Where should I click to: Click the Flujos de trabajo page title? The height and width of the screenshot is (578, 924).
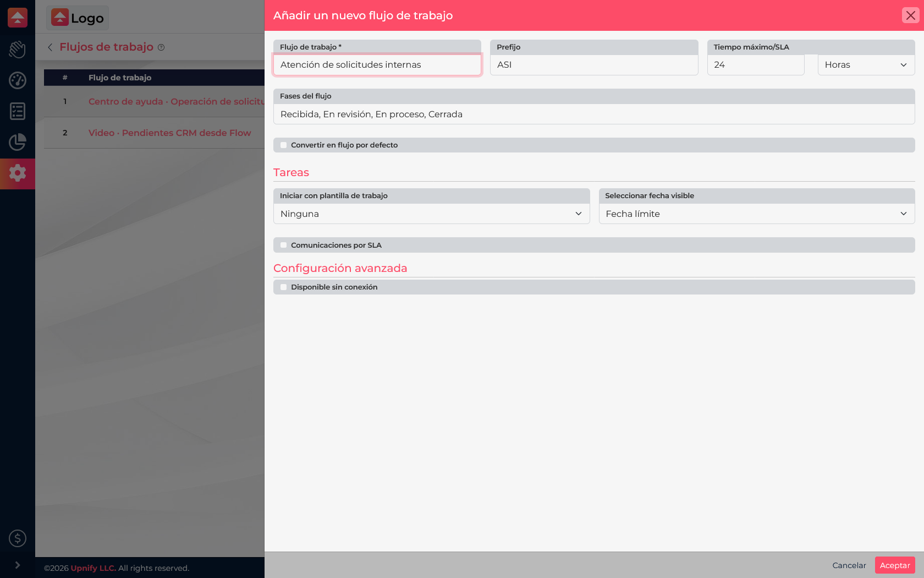[106, 47]
